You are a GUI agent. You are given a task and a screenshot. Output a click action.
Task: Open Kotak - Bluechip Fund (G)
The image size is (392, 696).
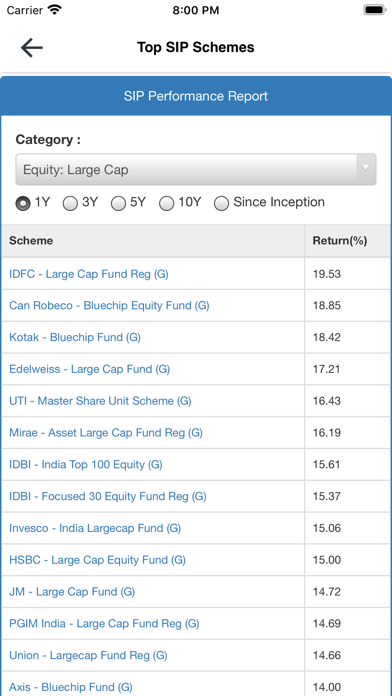point(75,337)
